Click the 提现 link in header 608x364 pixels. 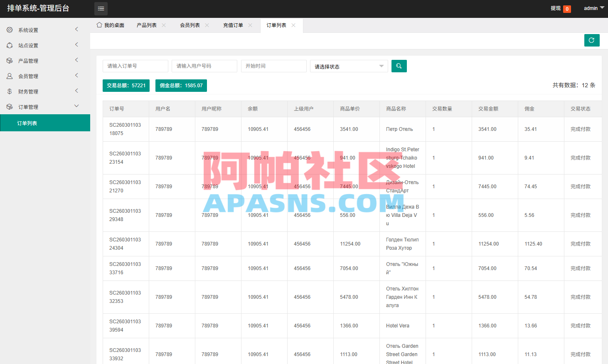pos(556,8)
